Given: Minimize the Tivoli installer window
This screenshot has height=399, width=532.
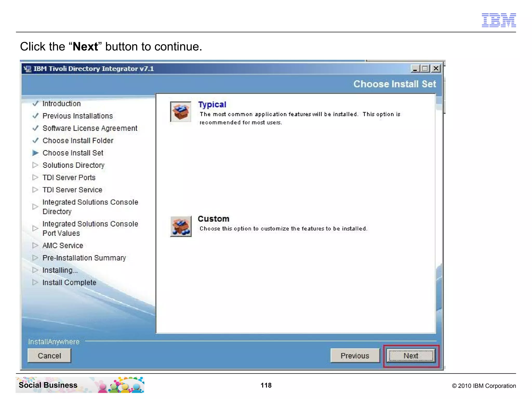Looking at the screenshot, I should (x=415, y=69).
